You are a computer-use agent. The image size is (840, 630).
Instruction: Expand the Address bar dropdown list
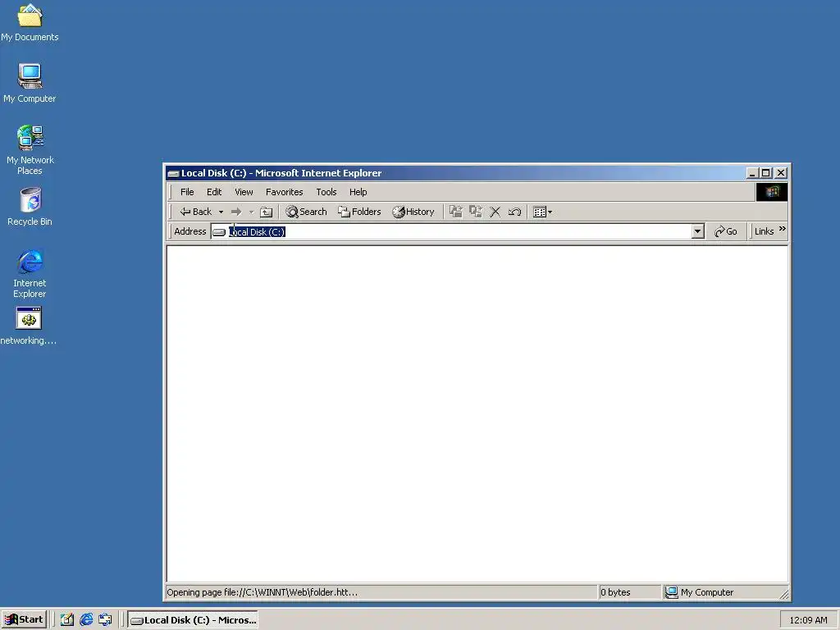click(x=697, y=231)
